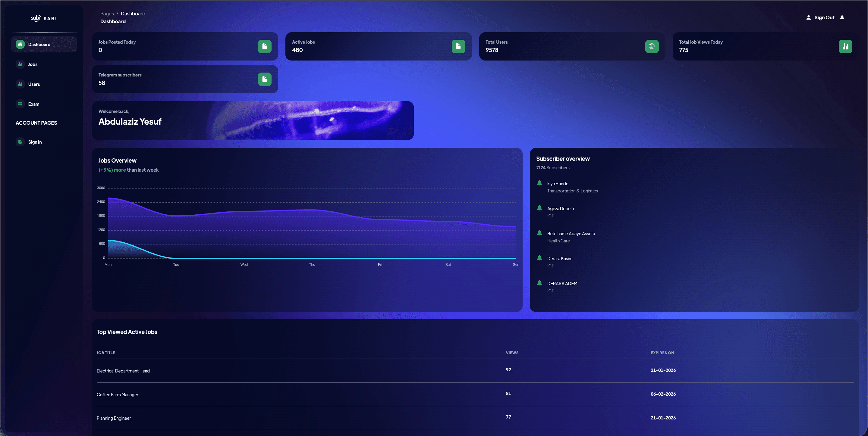This screenshot has width=868, height=436.
Task: Click the user profile icon beside Sign Out
Action: (808, 17)
